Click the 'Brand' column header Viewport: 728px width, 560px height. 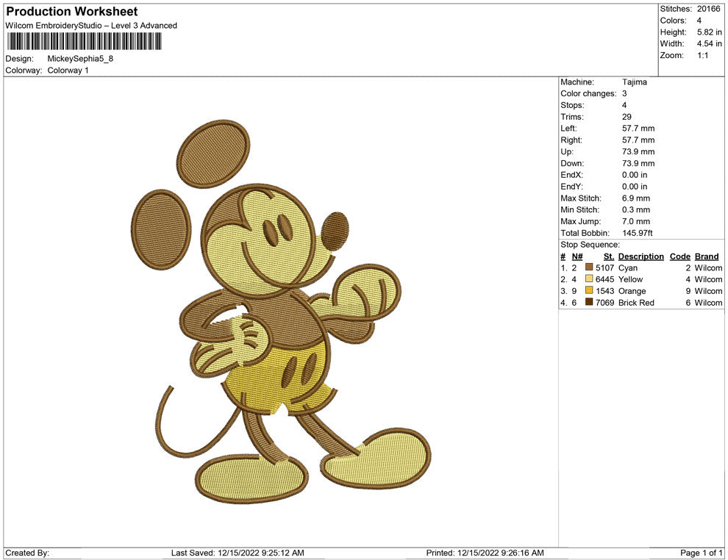707,256
